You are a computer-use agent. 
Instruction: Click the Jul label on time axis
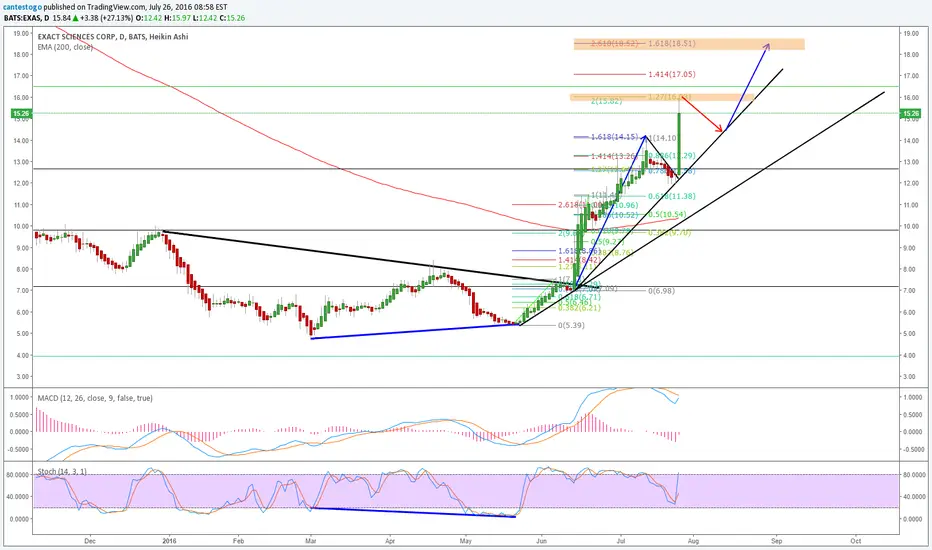[621, 541]
